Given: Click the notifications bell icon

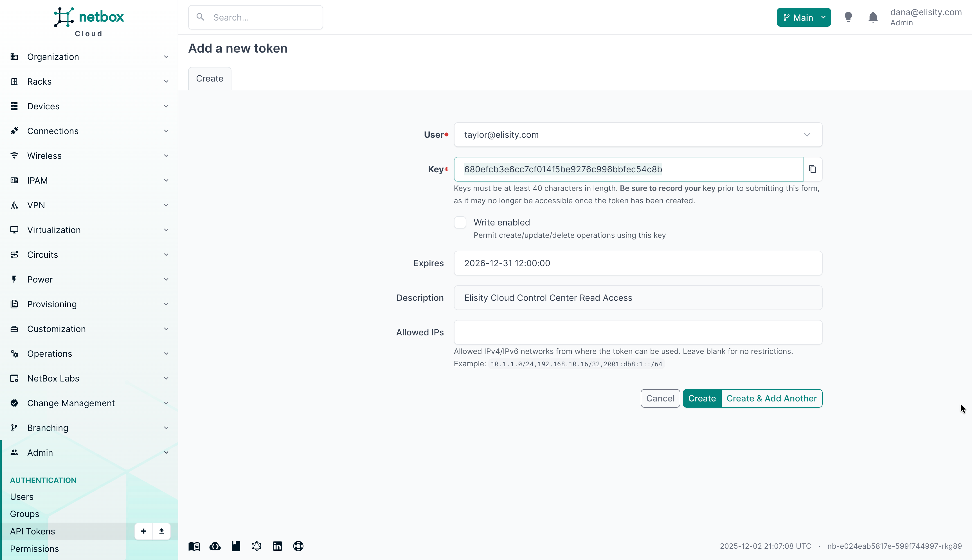Looking at the screenshot, I should (873, 17).
